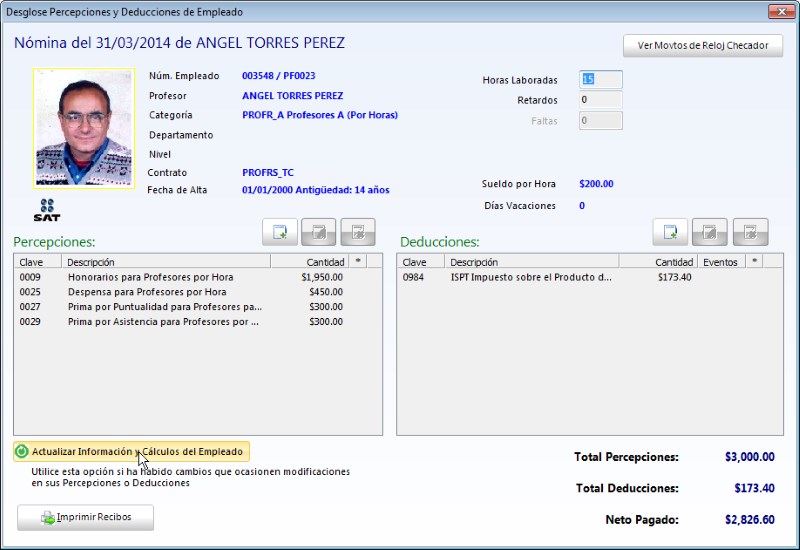Click the edit perception icon
Image resolution: width=800 pixels, height=550 pixels.
(318, 232)
